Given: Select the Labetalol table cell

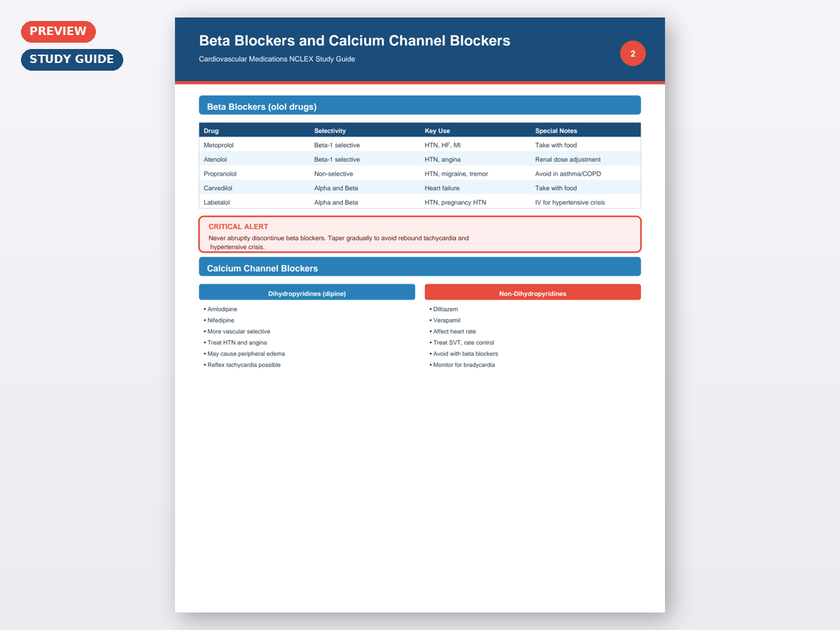Looking at the screenshot, I should (216, 202).
